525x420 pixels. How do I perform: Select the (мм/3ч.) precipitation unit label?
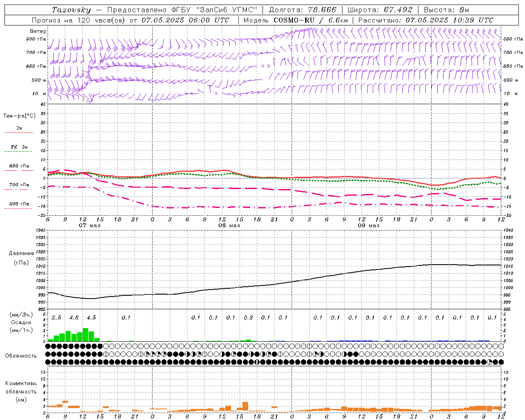pyautogui.click(x=21, y=315)
